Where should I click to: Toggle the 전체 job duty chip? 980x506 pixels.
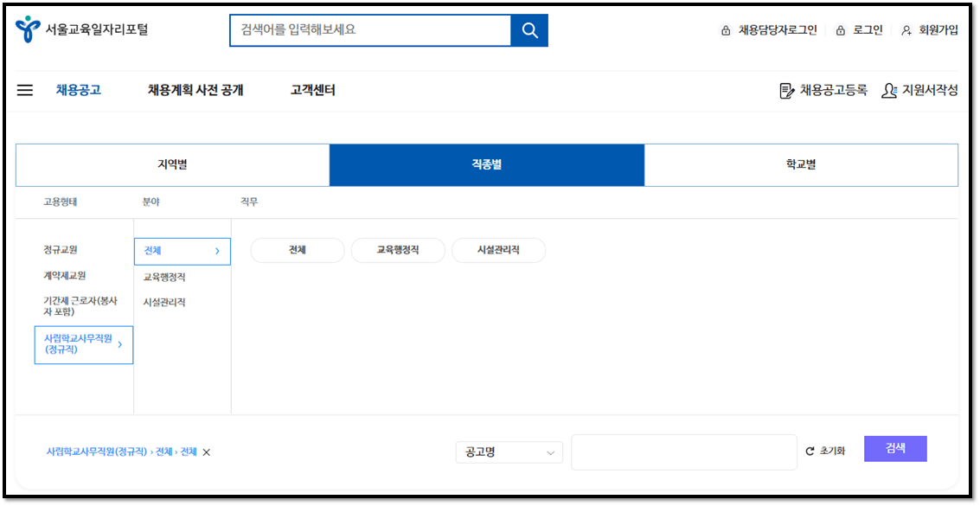[x=298, y=250]
